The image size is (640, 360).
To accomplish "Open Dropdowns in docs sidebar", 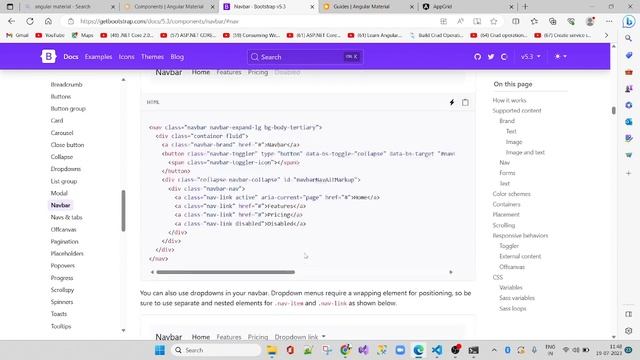I will pos(66,169).
